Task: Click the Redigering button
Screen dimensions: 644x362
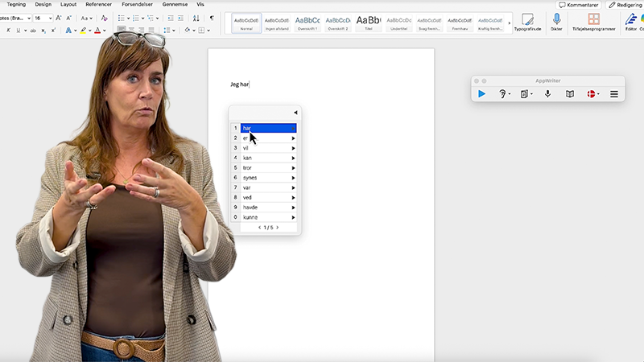Action: pyautogui.click(x=625, y=5)
